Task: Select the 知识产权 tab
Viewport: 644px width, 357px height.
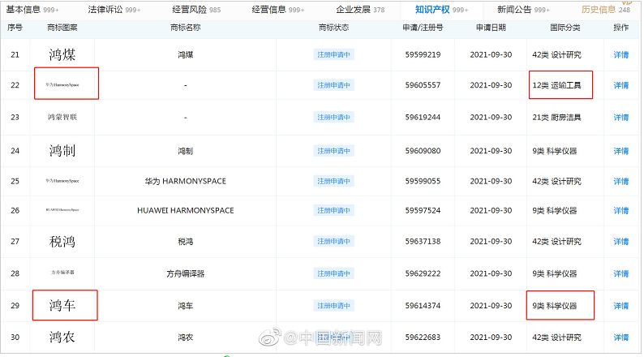Action: pyautogui.click(x=441, y=10)
